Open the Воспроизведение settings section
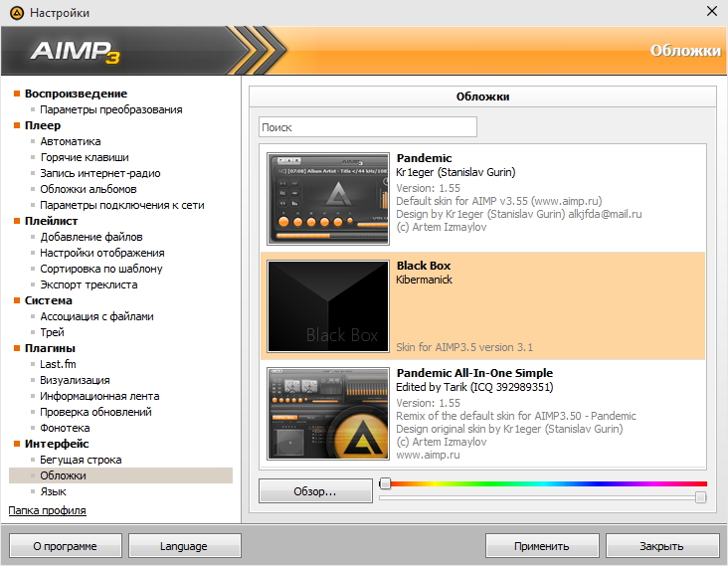 coord(76,94)
